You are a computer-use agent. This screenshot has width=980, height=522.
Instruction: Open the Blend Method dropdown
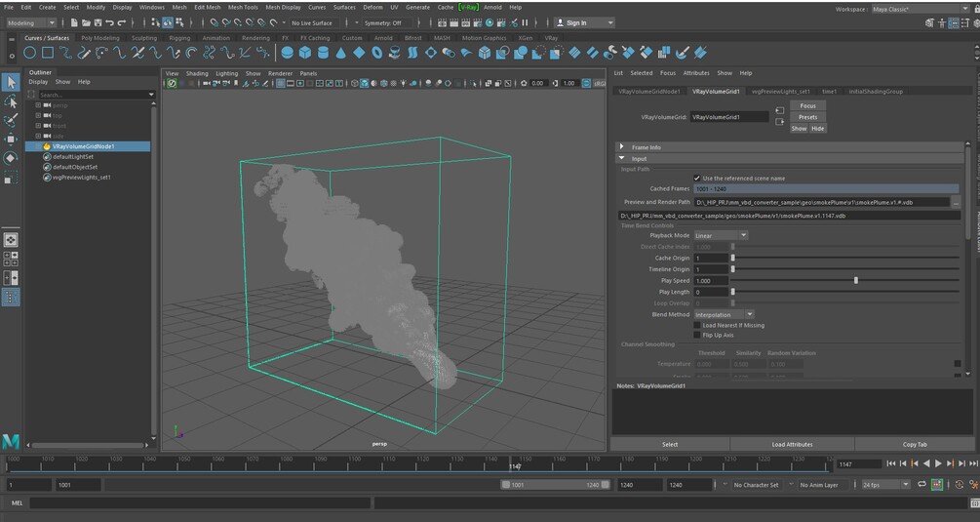coord(723,314)
